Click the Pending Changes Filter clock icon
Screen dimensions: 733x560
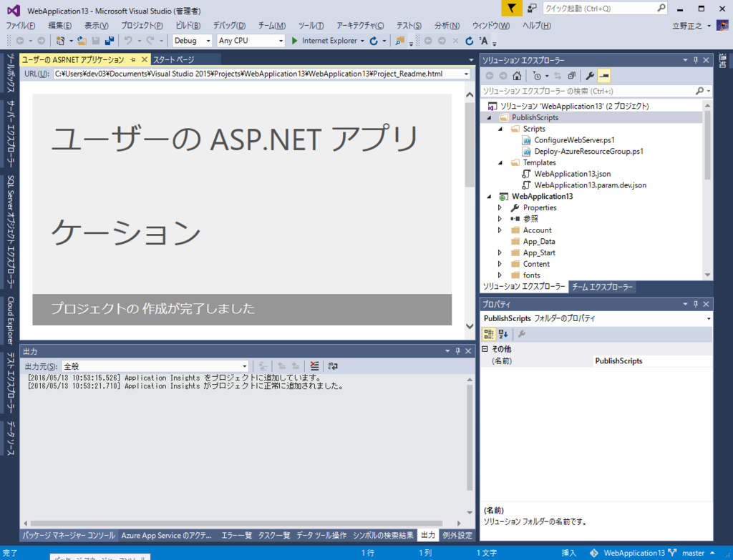[x=537, y=76]
